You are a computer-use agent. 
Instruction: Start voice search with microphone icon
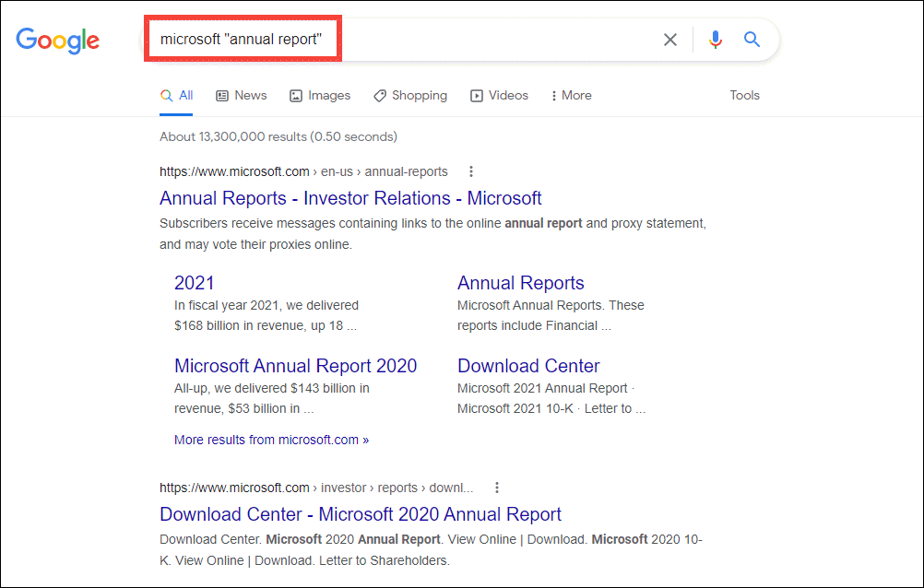[x=716, y=40]
